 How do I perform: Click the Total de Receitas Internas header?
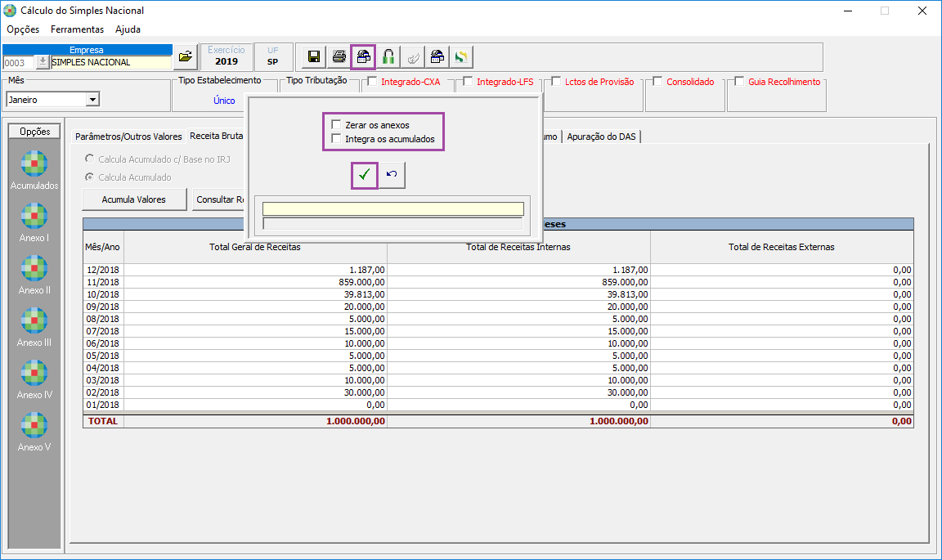(518, 247)
